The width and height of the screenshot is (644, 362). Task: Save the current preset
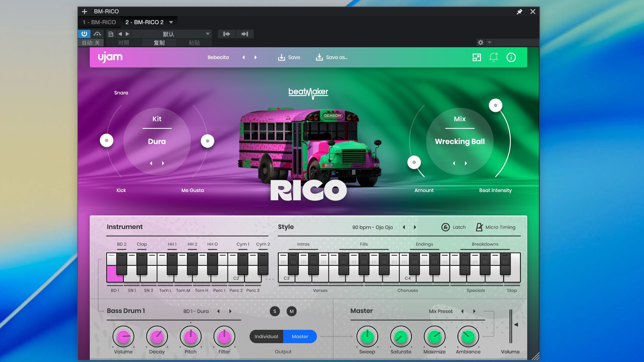[289, 57]
